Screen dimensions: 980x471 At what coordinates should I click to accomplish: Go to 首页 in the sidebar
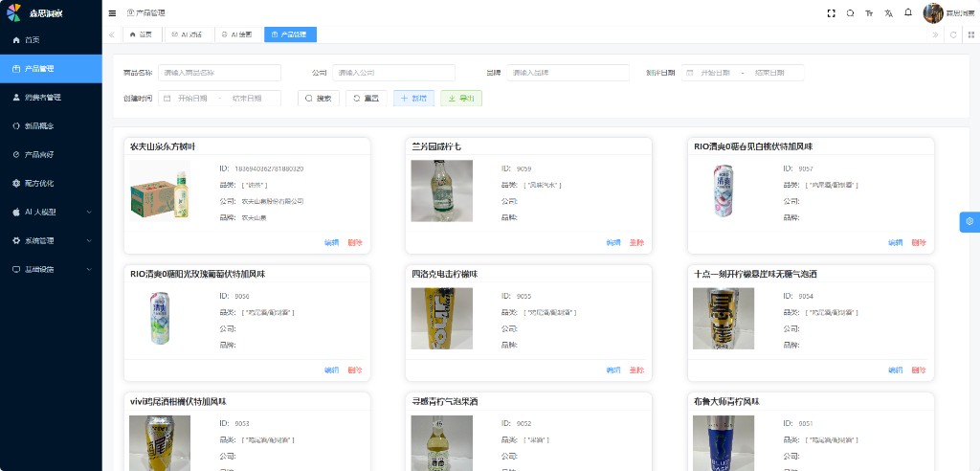pos(51,40)
